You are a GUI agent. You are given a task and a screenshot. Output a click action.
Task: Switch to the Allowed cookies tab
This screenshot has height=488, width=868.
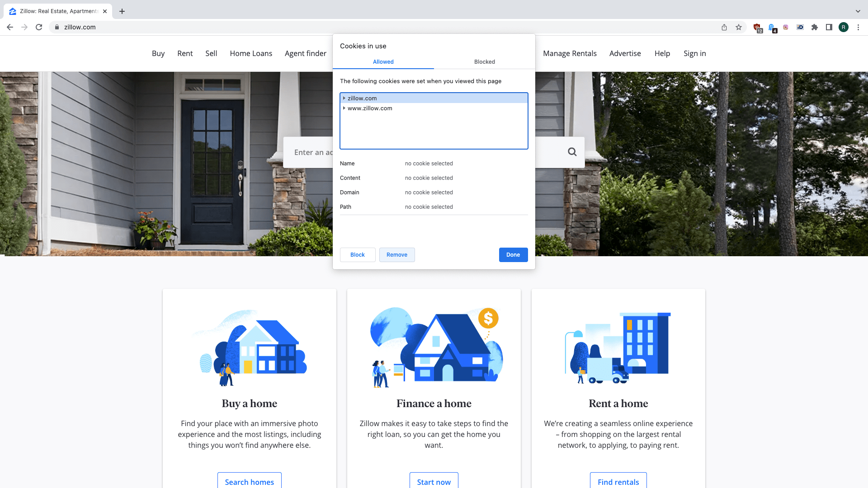click(383, 62)
